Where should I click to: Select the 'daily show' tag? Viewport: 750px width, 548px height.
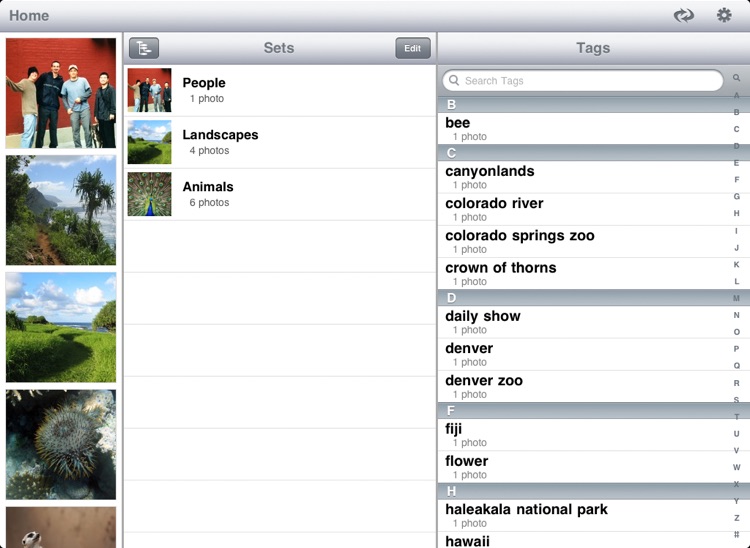point(585,322)
